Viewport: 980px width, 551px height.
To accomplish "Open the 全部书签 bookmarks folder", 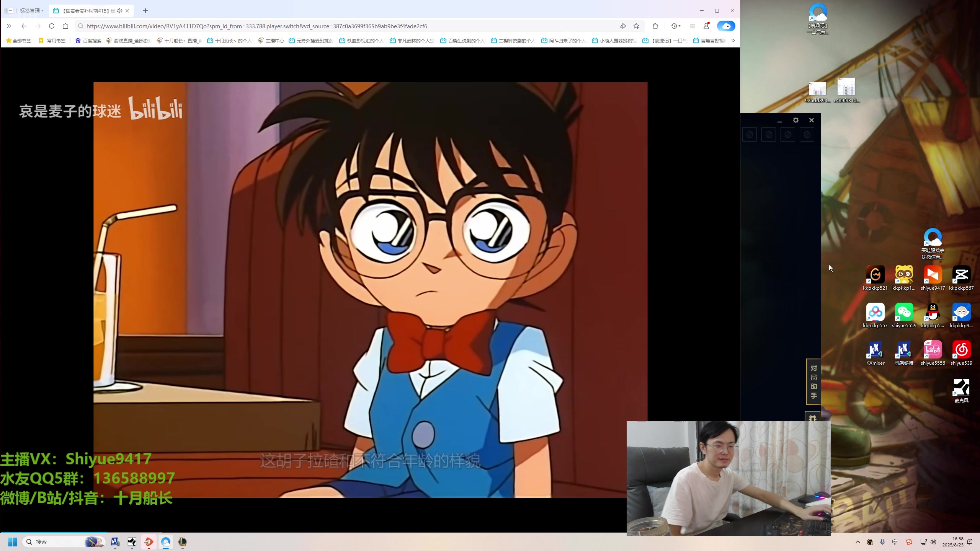I will click(19, 41).
